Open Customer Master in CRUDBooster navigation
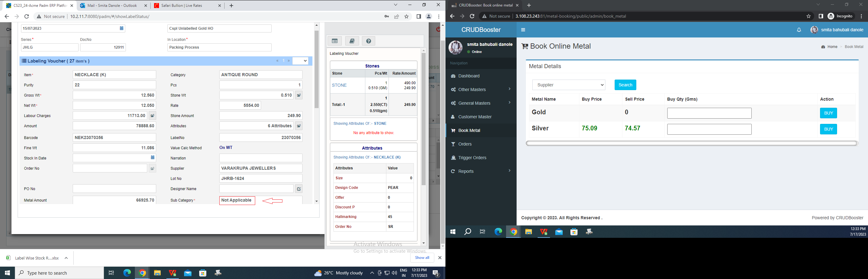Screen dimensions: 868x279 (x=481, y=117)
